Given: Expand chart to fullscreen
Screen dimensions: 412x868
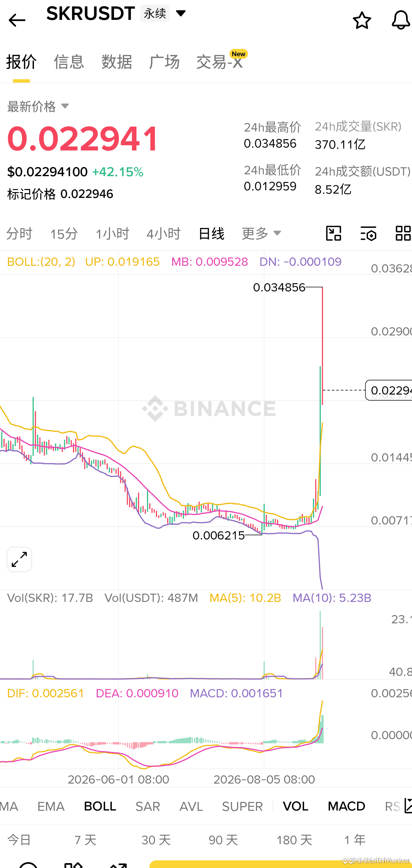Looking at the screenshot, I should [19, 559].
